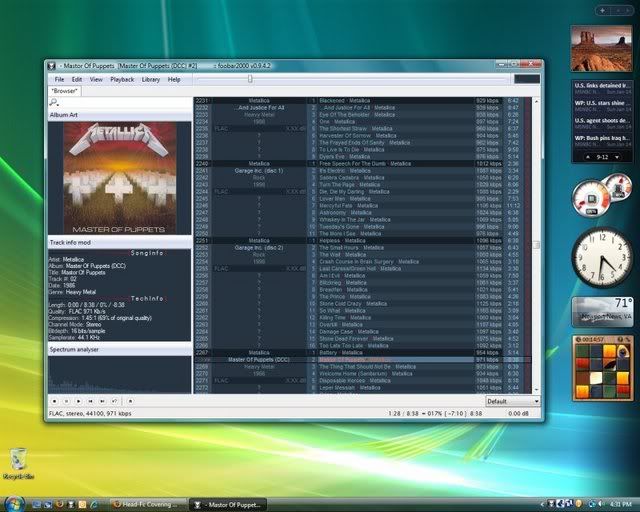Toggle stop after current button
Image resolution: width=640 pixels, height=512 pixels.
[130, 401]
